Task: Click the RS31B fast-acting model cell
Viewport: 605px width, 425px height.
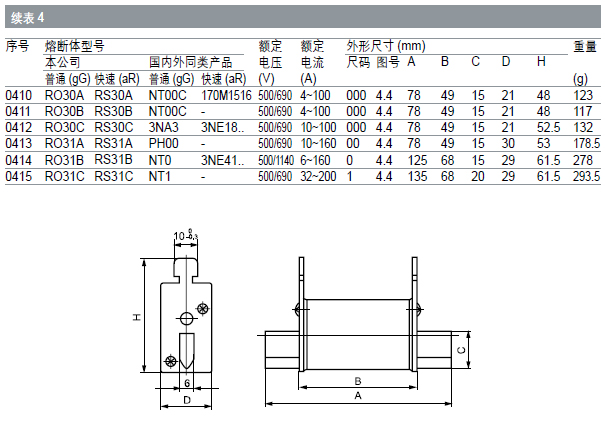Action: tap(113, 159)
